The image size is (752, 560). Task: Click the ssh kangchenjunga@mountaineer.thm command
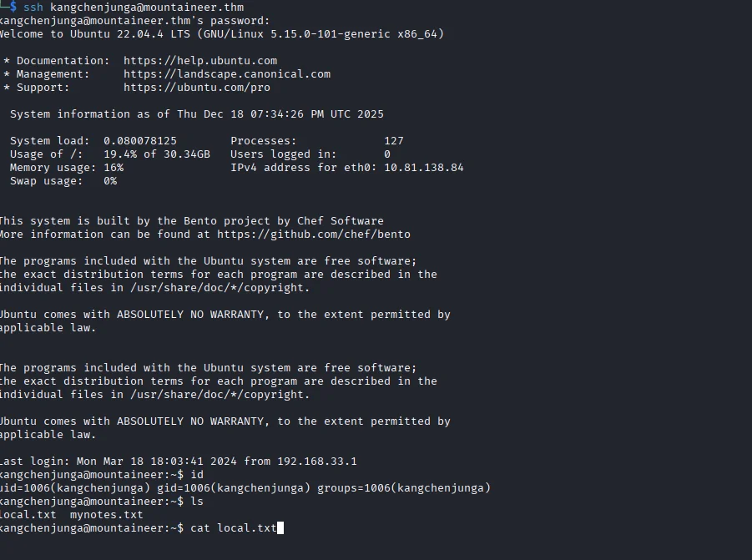pos(134,8)
